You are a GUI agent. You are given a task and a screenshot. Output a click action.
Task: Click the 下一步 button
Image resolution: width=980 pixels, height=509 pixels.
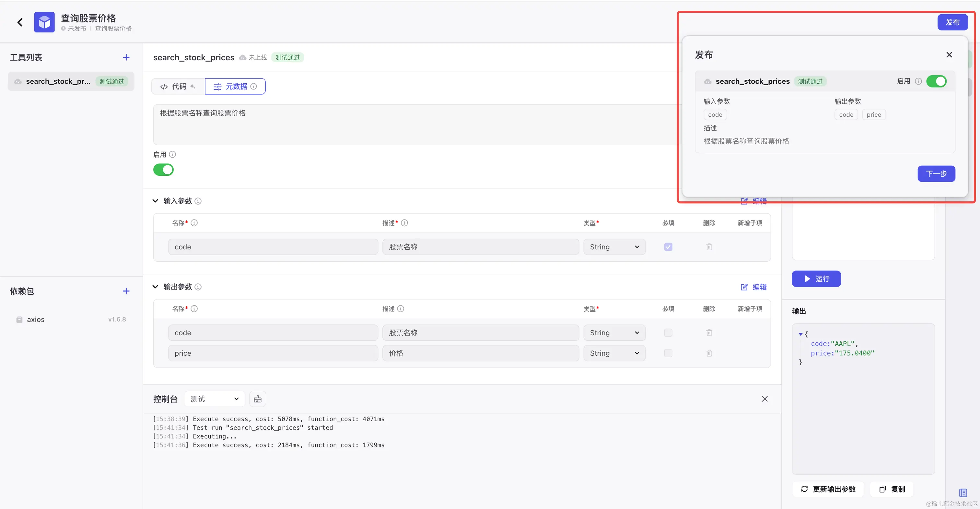pyautogui.click(x=936, y=174)
